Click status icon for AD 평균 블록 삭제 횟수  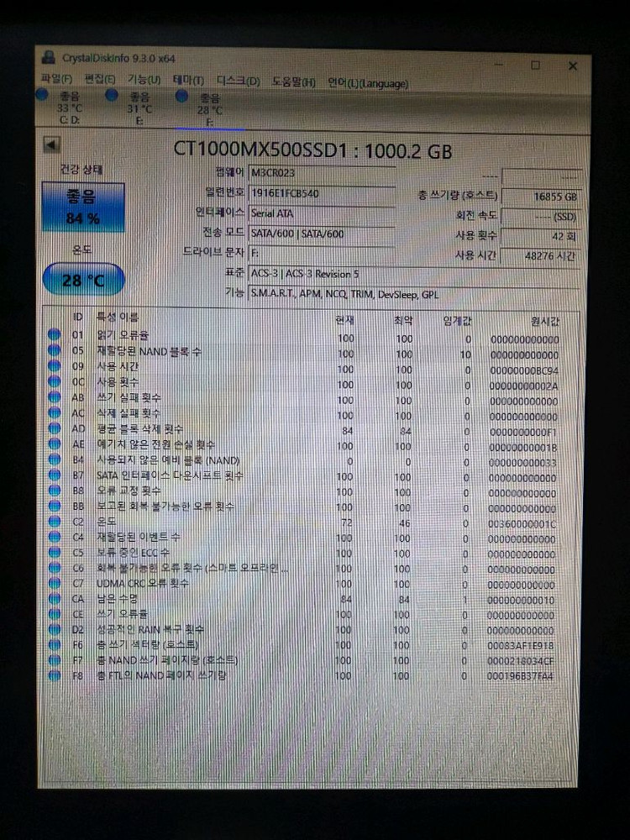55,428
